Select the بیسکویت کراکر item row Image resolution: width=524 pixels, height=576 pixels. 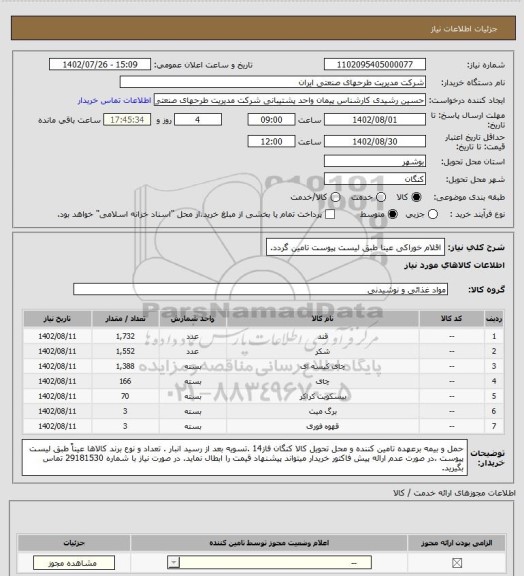tap(263, 396)
